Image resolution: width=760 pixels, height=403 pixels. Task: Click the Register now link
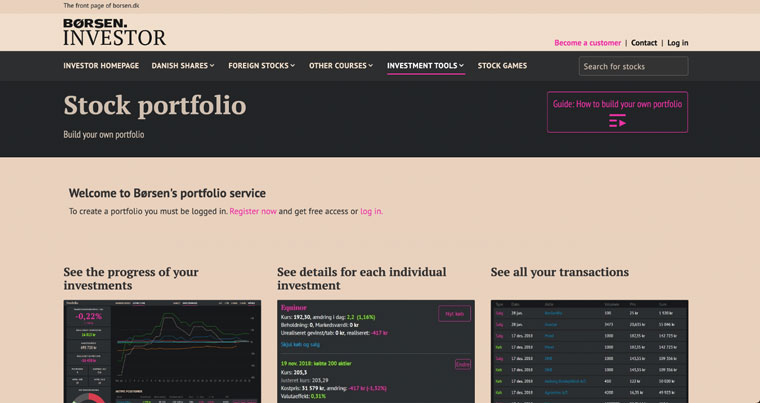tap(253, 211)
